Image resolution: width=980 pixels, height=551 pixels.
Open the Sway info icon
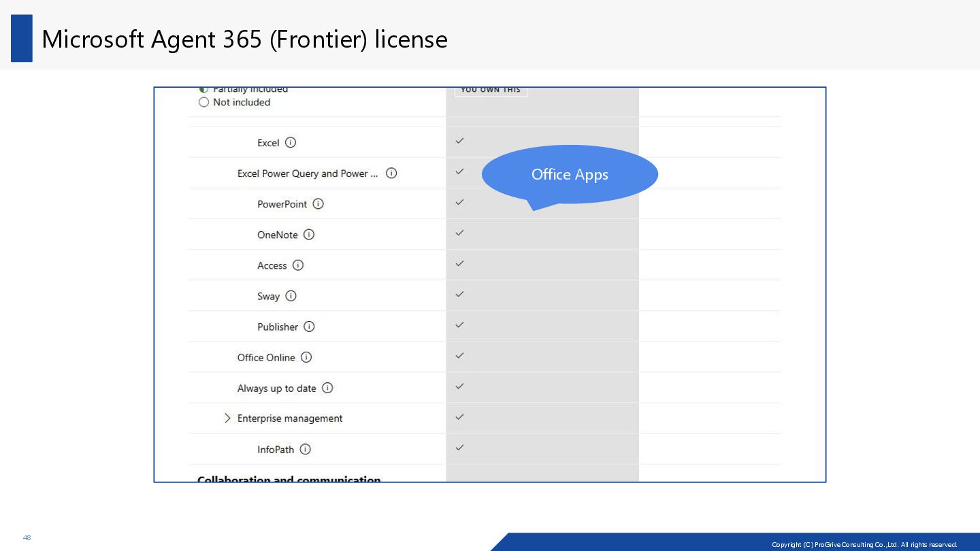pos(291,296)
